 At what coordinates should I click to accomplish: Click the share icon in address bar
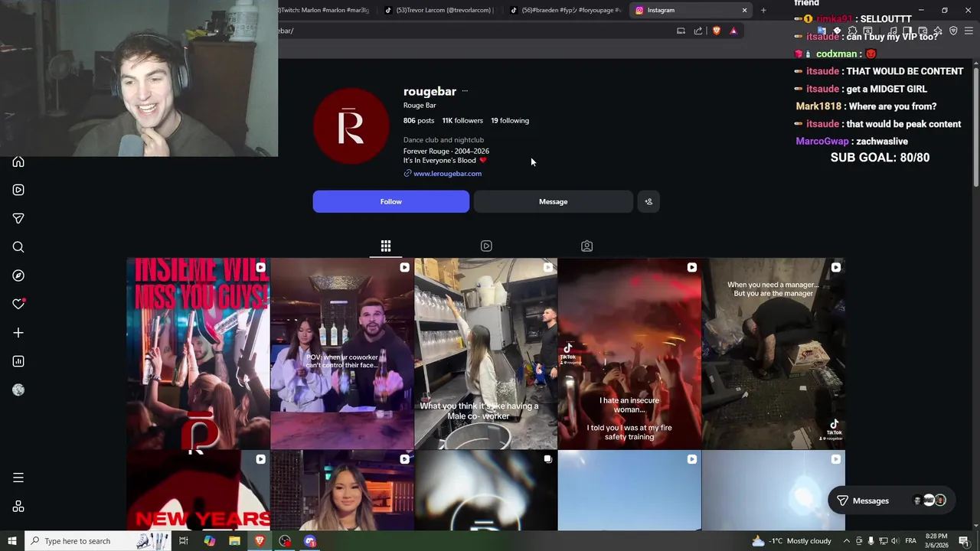698,31
